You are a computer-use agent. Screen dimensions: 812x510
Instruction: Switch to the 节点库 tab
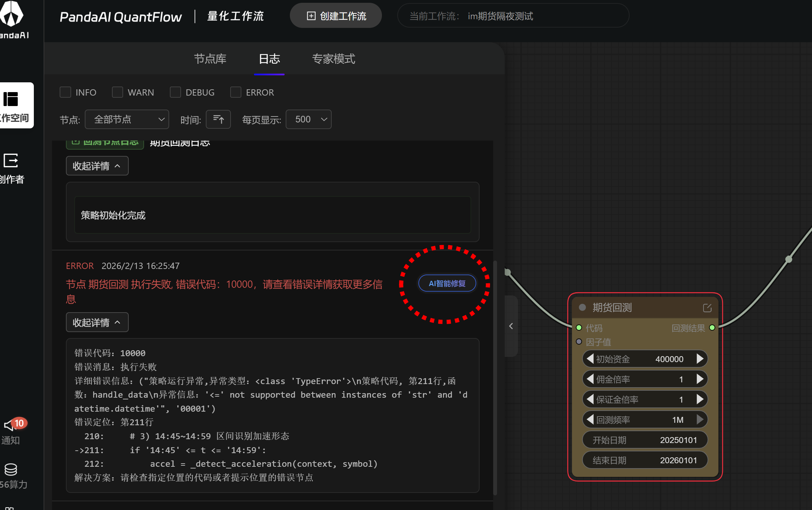click(210, 59)
